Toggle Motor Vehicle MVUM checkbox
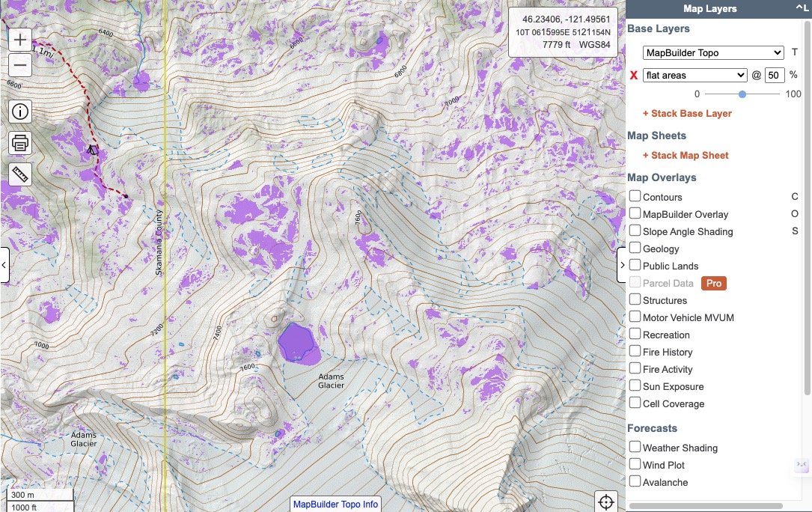The width and height of the screenshot is (812, 512). (635, 317)
